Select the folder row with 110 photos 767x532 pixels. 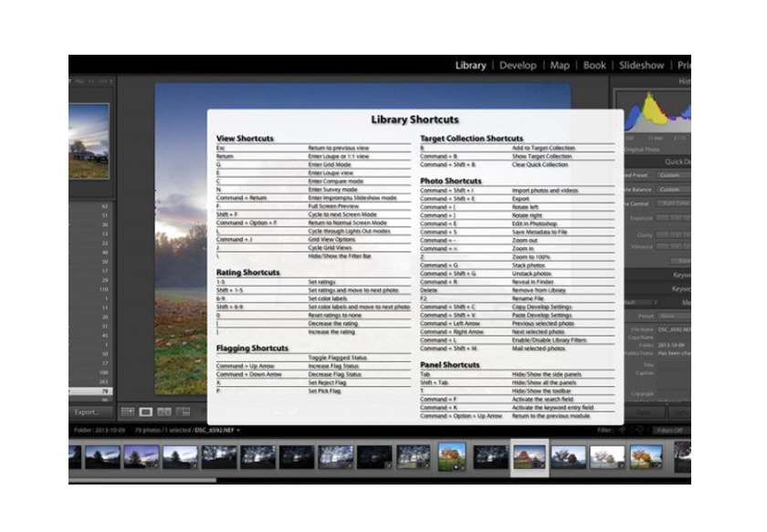(90, 289)
